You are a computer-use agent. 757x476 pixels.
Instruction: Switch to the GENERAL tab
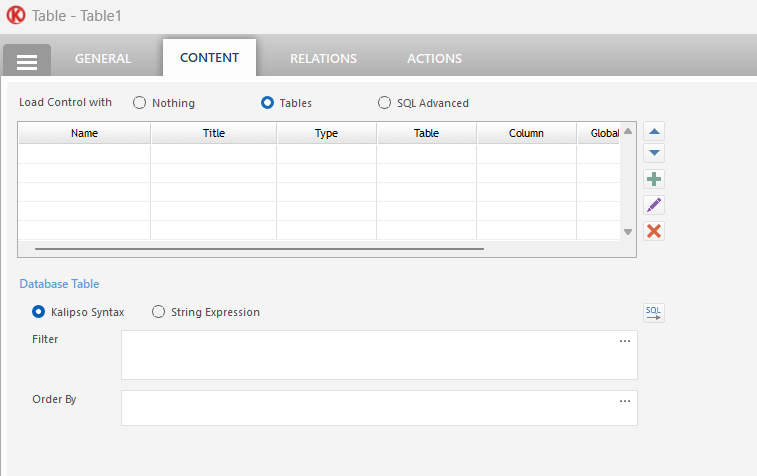pyautogui.click(x=103, y=59)
